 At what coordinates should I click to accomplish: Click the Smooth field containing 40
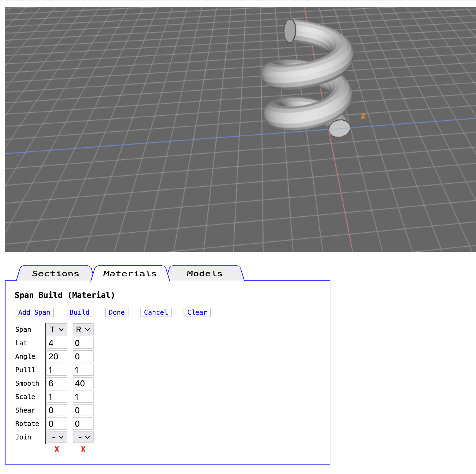[83, 383]
